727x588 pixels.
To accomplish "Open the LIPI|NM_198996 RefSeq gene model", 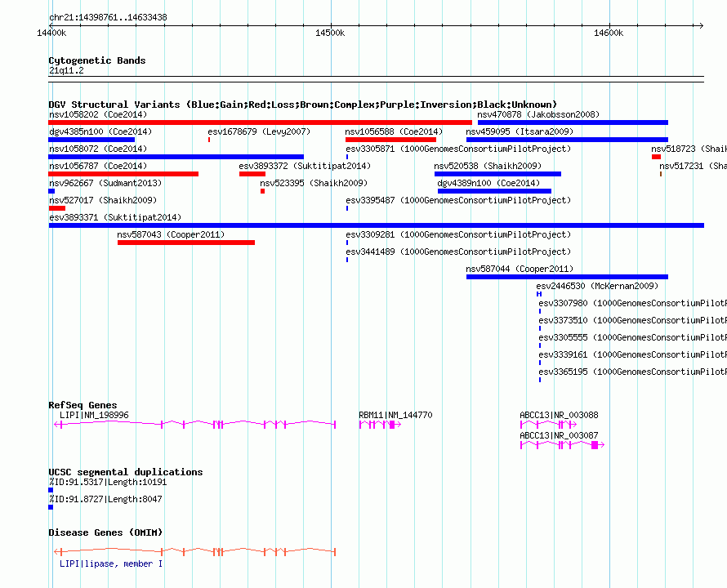I will [x=194, y=425].
